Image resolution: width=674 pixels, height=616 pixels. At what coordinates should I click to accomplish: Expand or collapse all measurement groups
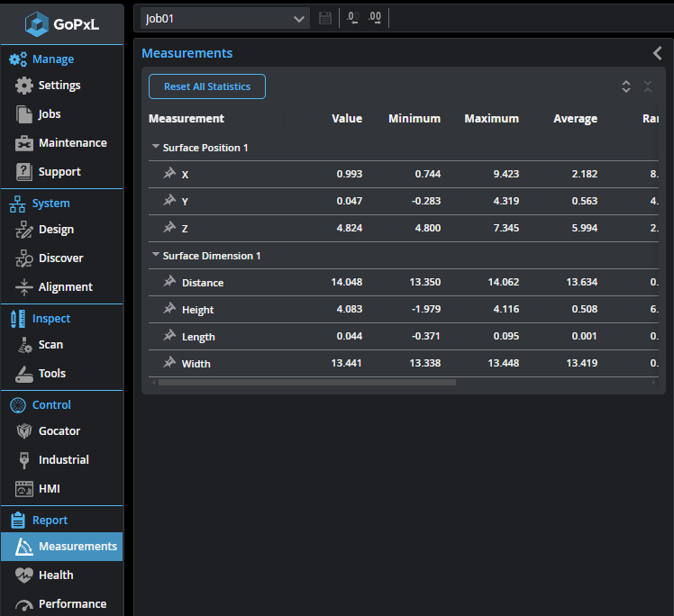pos(626,86)
